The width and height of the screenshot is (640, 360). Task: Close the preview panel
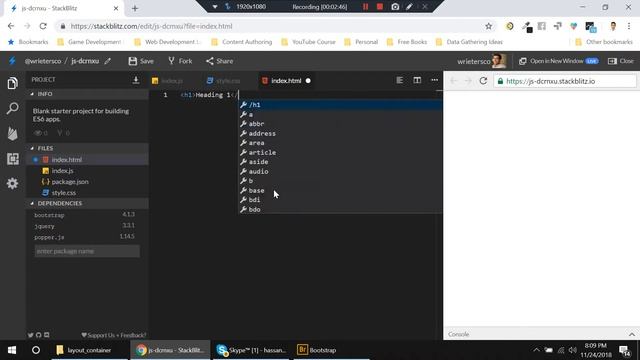tap(621, 61)
